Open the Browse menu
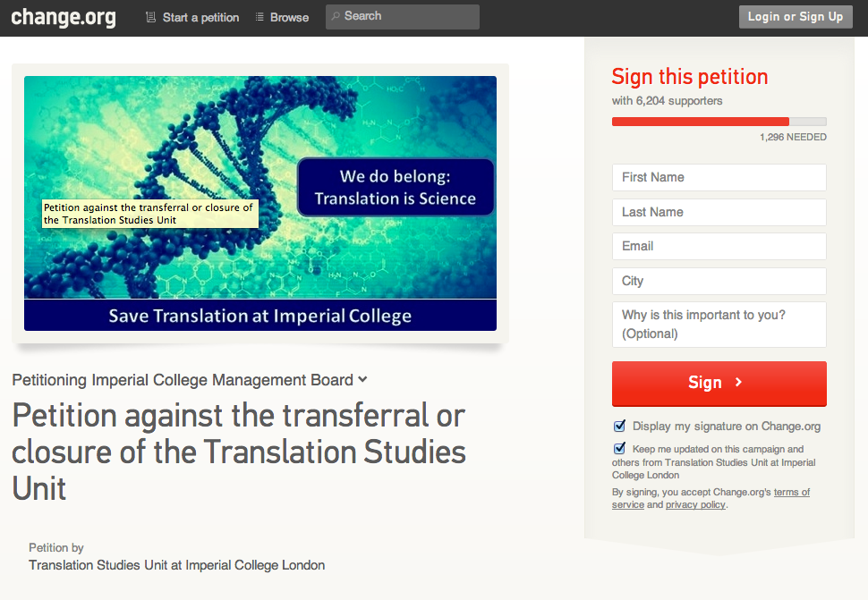 [x=287, y=16]
